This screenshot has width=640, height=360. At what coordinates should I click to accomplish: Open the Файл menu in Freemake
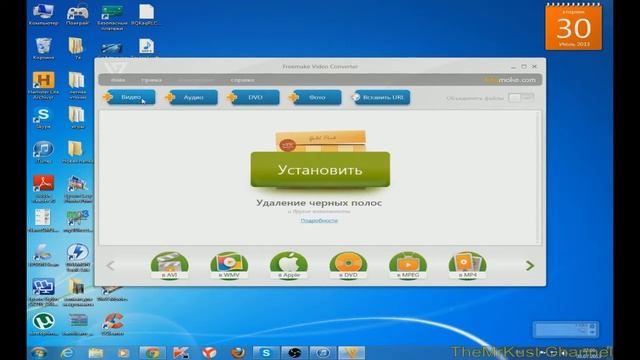(x=118, y=80)
